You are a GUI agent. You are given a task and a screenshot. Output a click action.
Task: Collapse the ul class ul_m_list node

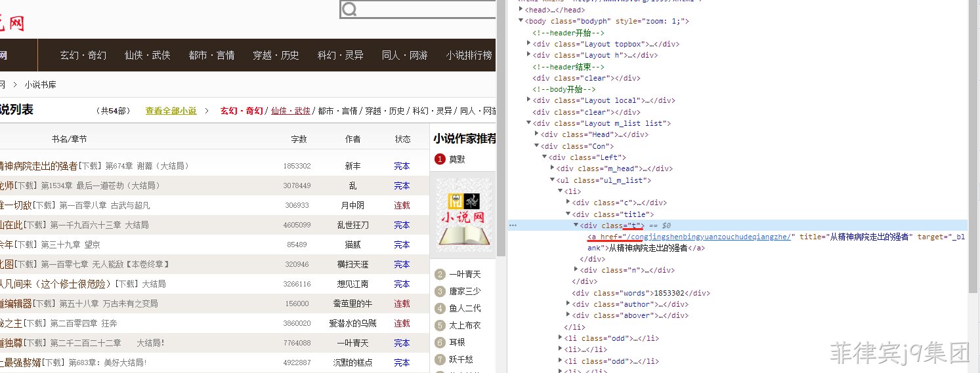(552, 180)
